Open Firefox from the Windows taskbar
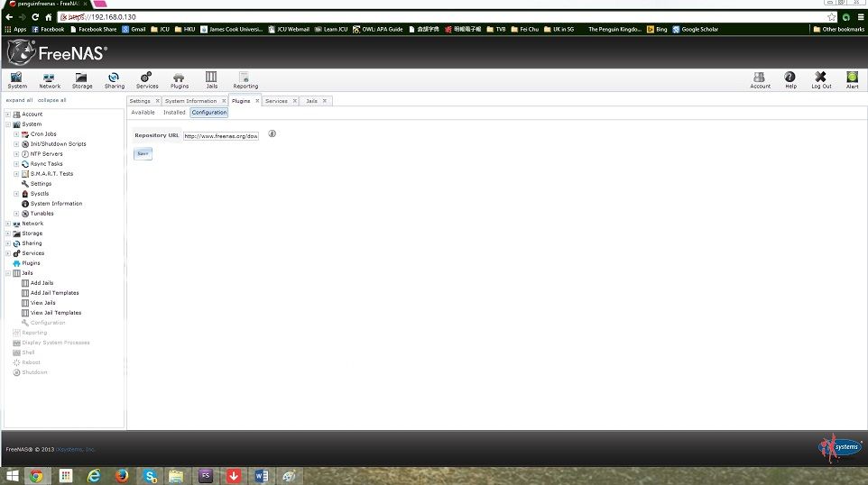The height and width of the screenshot is (485, 868). click(122, 475)
